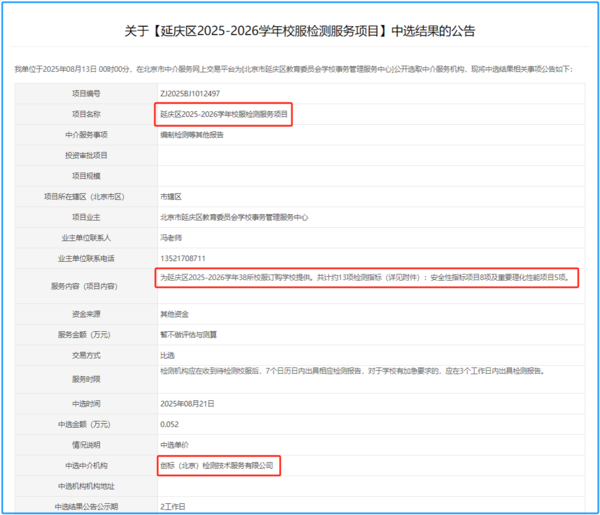600x515 pixels.
Task: Select project number value ZJ2025BJ1012497
Action: tap(190, 94)
